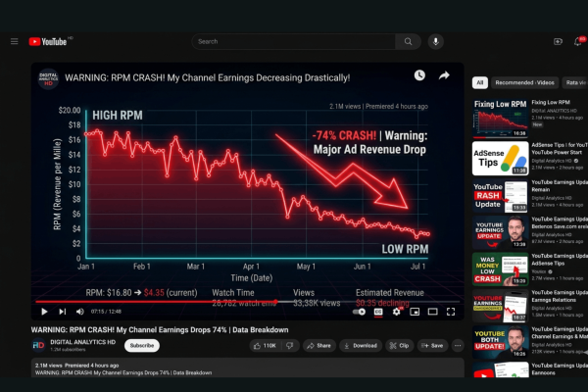Image resolution: width=588 pixels, height=392 pixels.
Task: Open YouTube Both Update thumbnail
Action: pos(500,341)
